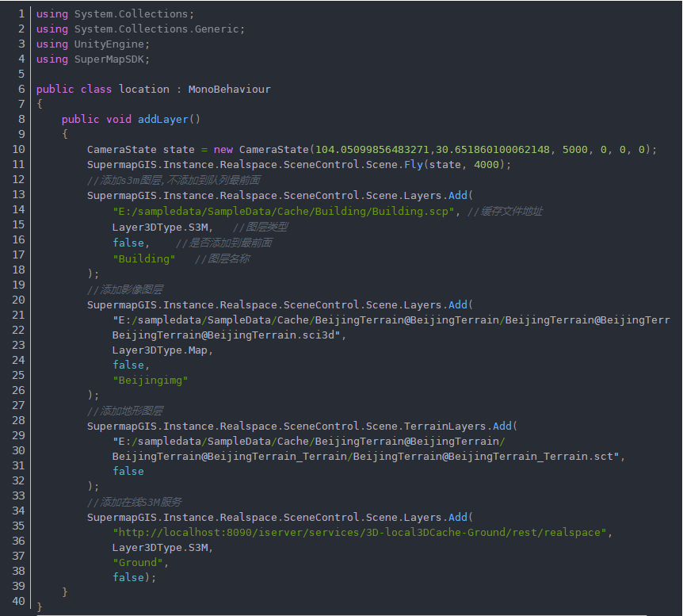Click the Building.scp file path string
Screen dimensions: 683x616
point(284,212)
